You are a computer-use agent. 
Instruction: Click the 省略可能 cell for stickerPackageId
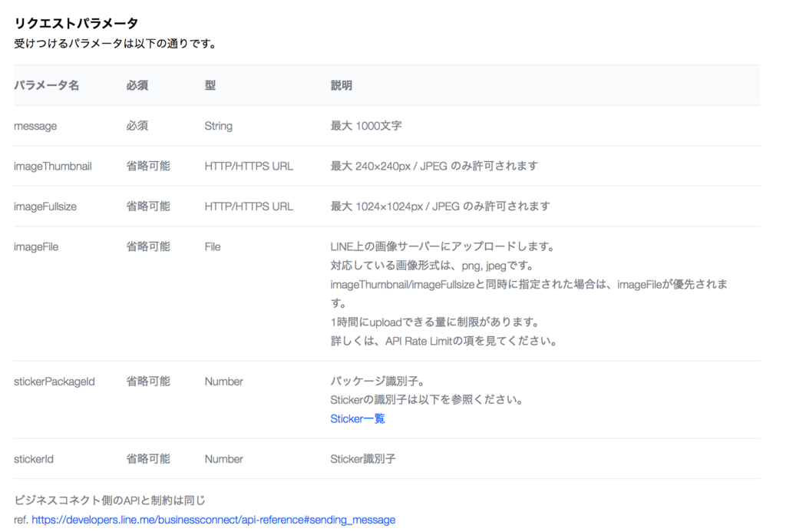pyautogui.click(x=146, y=381)
